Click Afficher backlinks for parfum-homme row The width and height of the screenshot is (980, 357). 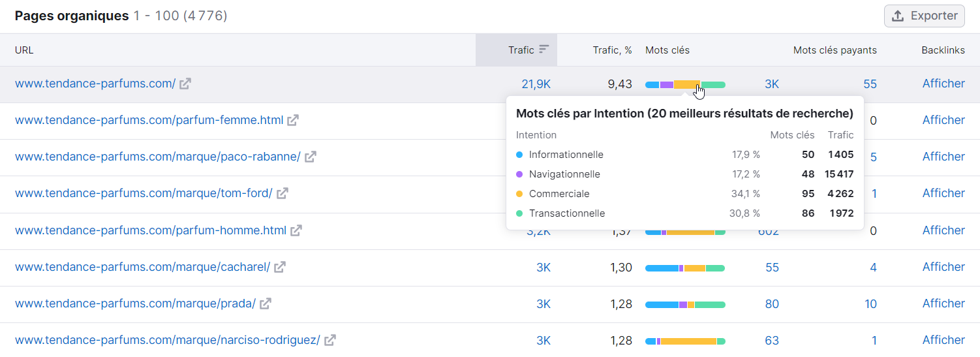[x=943, y=230]
